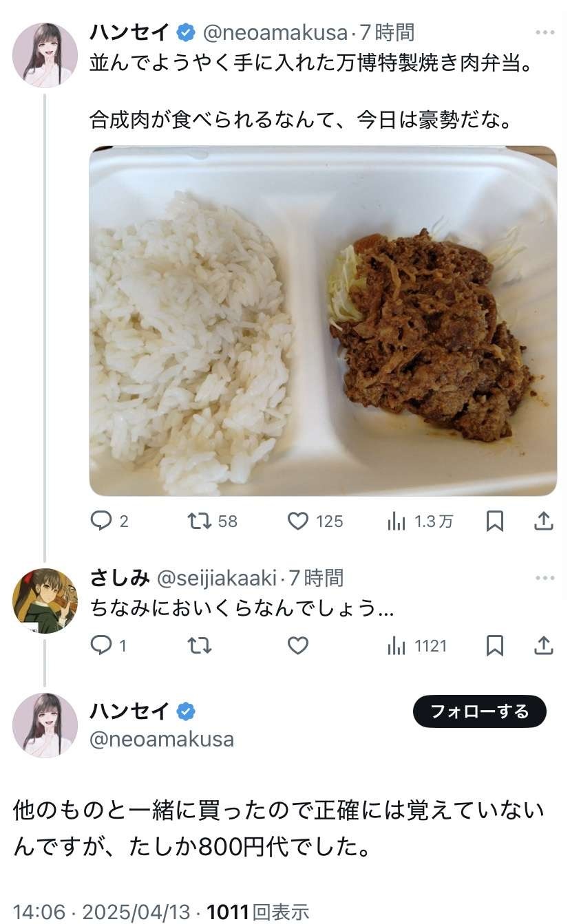Tap さしみ's profile avatar
This screenshot has height=924, width=570.
45,601
